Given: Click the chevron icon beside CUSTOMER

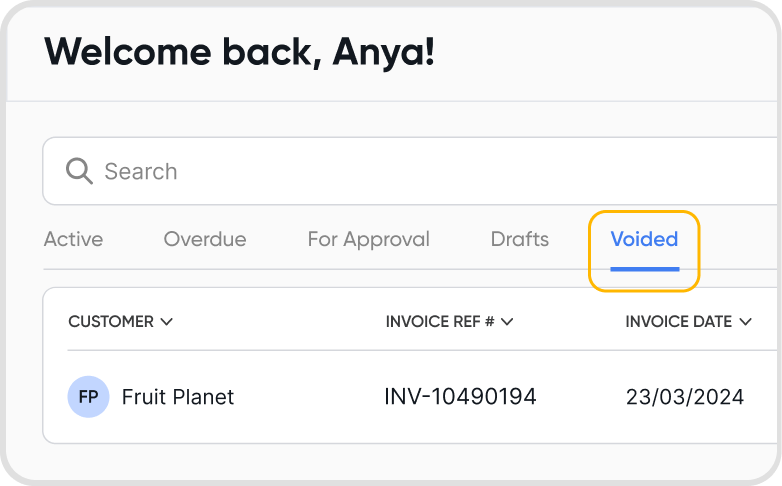Looking at the screenshot, I should pos(167,322).
